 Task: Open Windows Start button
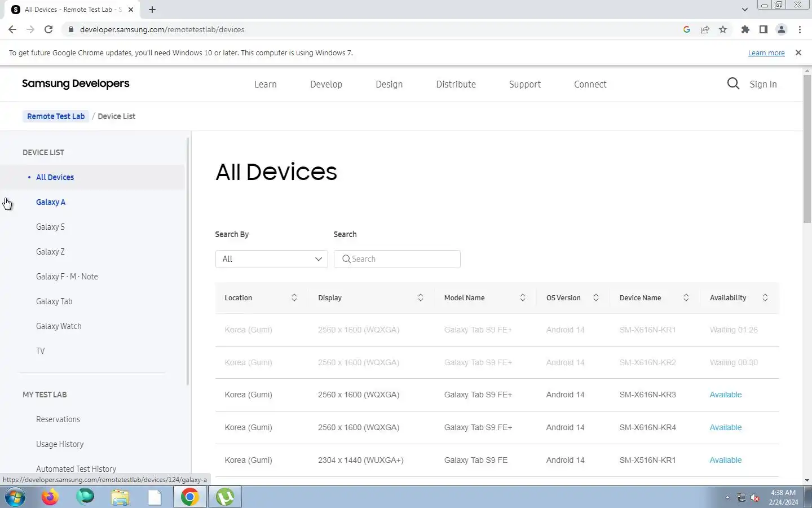(x=15, y=497)
